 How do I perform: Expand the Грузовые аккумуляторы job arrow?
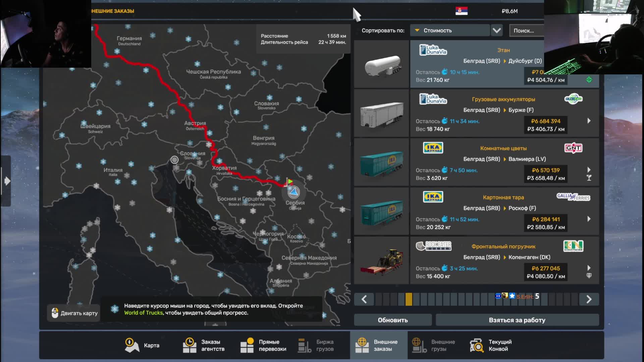point(589,121)
